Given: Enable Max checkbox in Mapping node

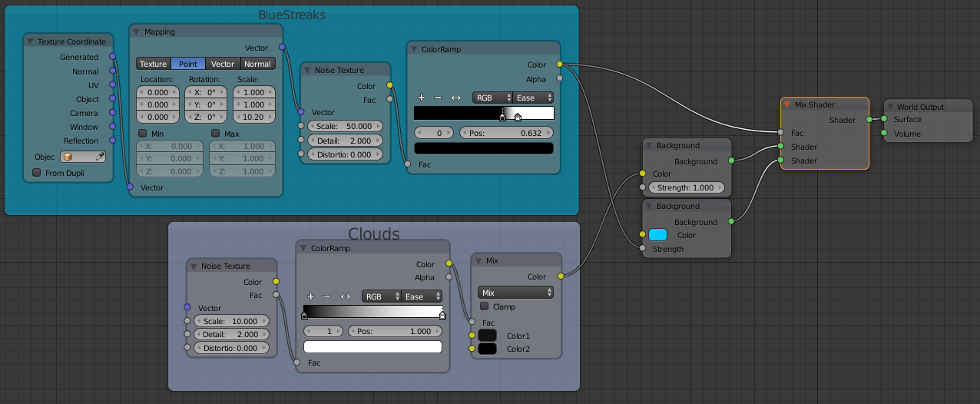Looking at the screenshot, I should click(216, 134).
